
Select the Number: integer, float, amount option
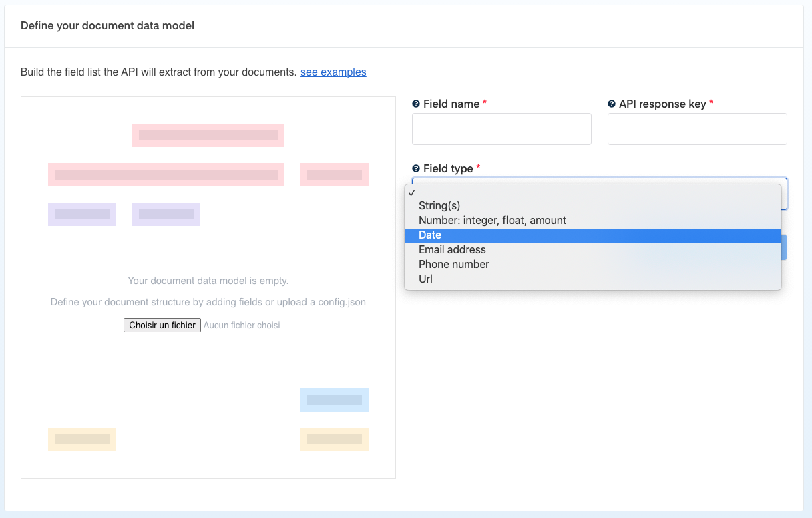point(492,220)
